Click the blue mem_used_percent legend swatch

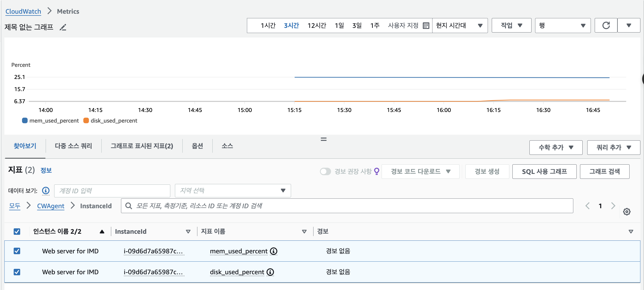[x=25, y=120]
